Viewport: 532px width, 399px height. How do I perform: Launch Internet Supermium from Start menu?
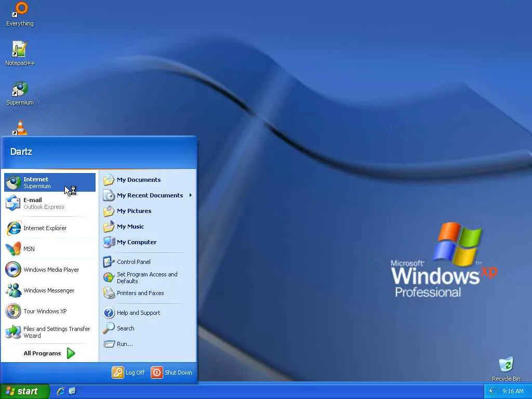click(50, 182)
